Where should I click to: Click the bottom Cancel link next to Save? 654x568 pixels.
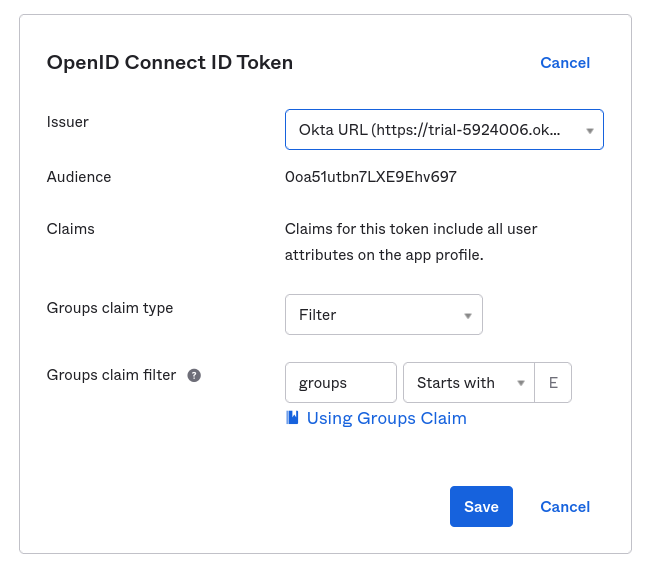click(x=565, y=507)
